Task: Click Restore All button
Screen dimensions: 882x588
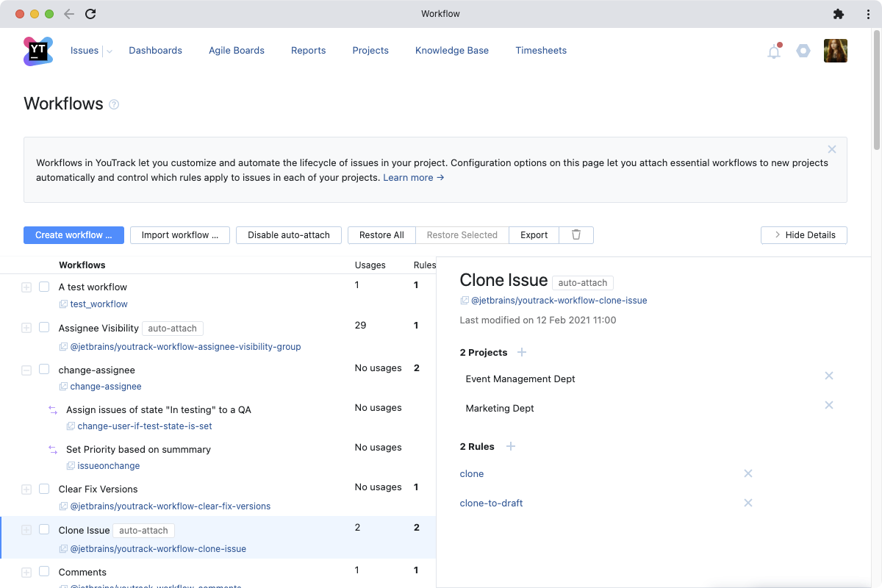Action: tap(381, 235)
